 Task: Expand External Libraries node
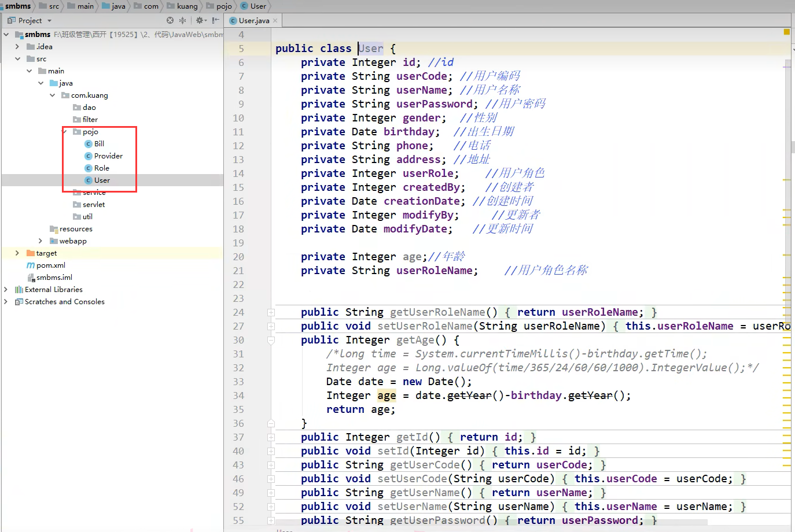6,289
